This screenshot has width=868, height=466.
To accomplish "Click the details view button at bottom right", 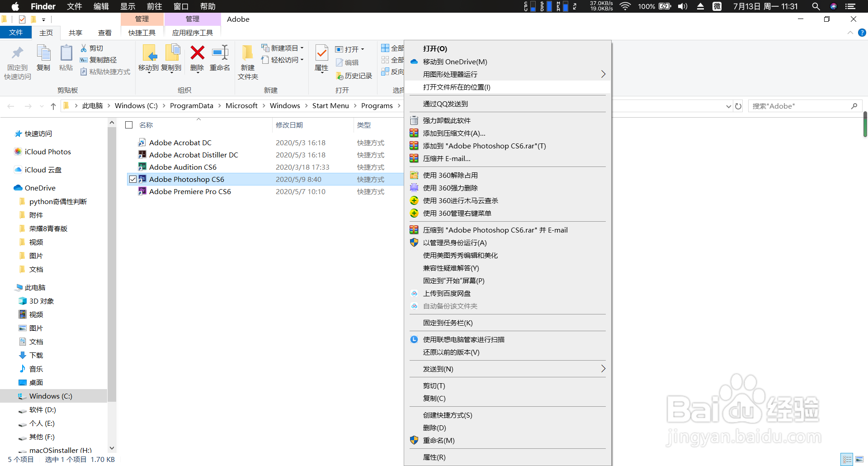I will pyautogui.click(x=847, y=459).
